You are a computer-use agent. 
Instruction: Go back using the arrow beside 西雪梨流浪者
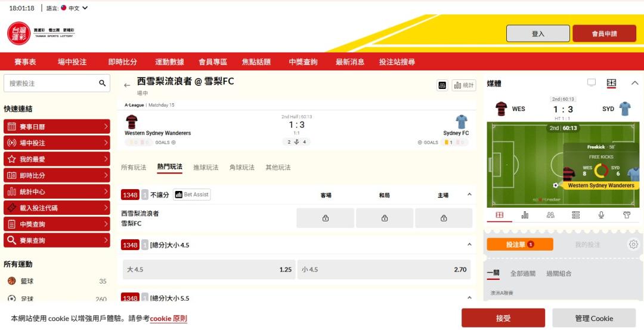point(127,85)
